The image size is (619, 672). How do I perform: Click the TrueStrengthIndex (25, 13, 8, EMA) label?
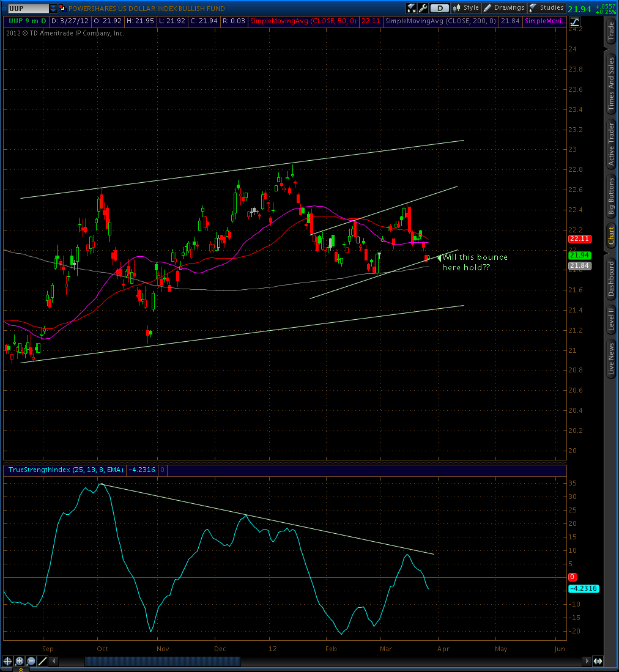point(66,470)
